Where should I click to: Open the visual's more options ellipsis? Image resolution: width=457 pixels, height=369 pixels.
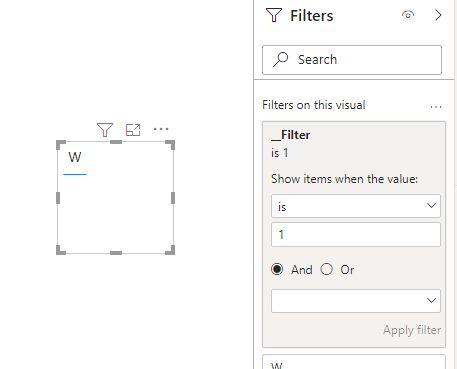pos(161,129)
